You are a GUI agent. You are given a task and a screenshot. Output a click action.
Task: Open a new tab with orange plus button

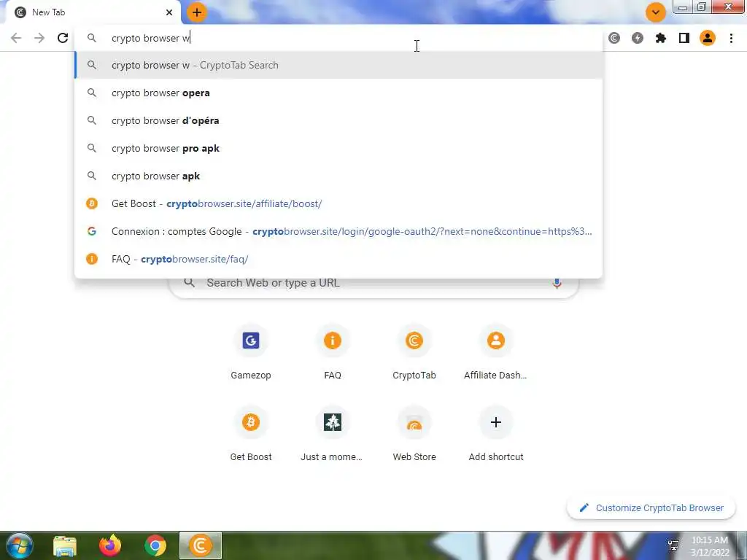click(x=197, y=12)
